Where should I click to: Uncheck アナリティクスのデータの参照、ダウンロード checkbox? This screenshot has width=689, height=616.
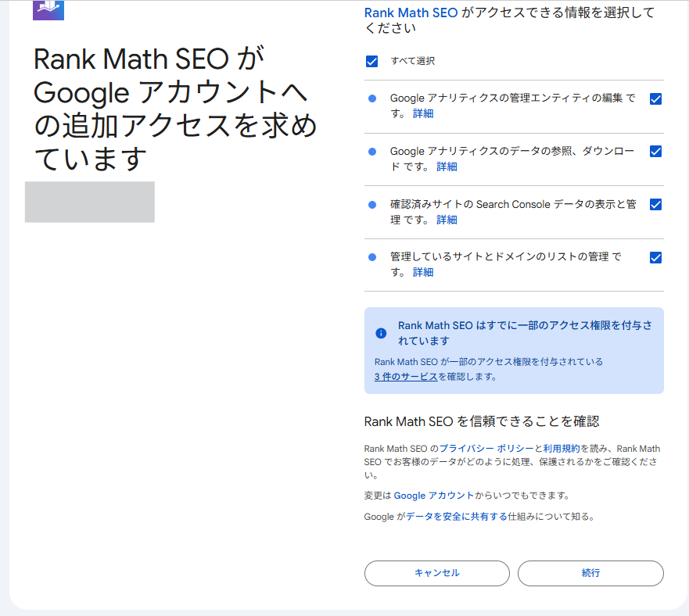tap(655, 152)
